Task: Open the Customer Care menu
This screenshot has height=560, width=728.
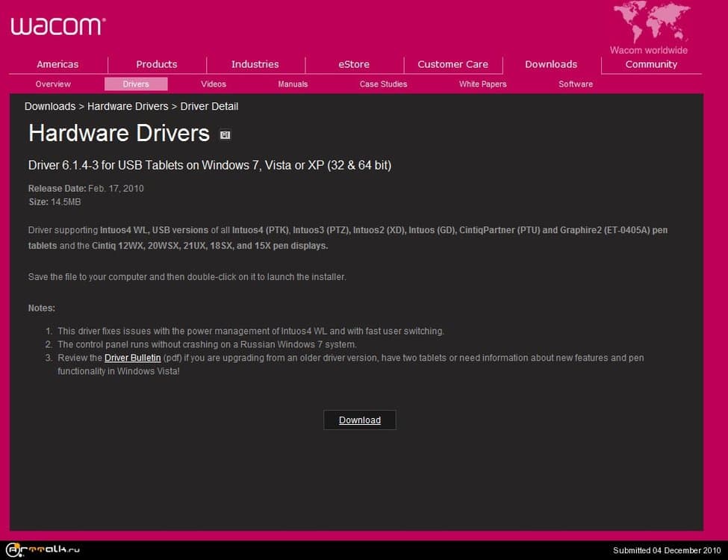Action: click(452, 64)
